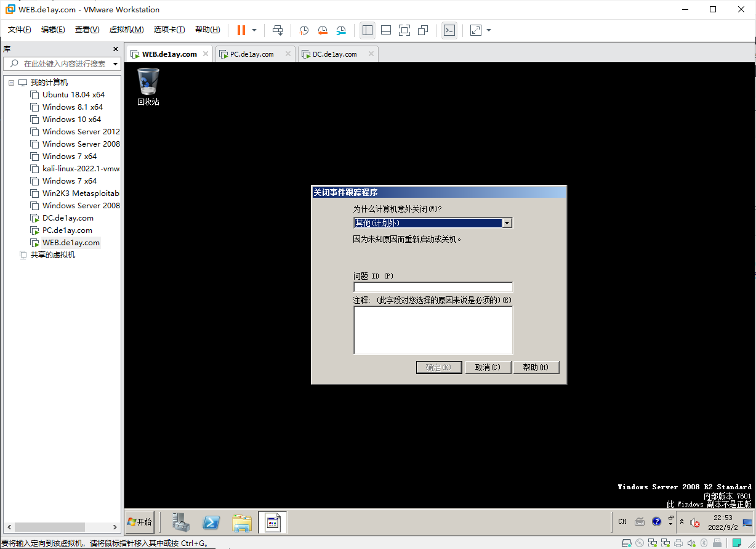
Task: Toggle the console view toolbar icon
Action: click(449, 30)
